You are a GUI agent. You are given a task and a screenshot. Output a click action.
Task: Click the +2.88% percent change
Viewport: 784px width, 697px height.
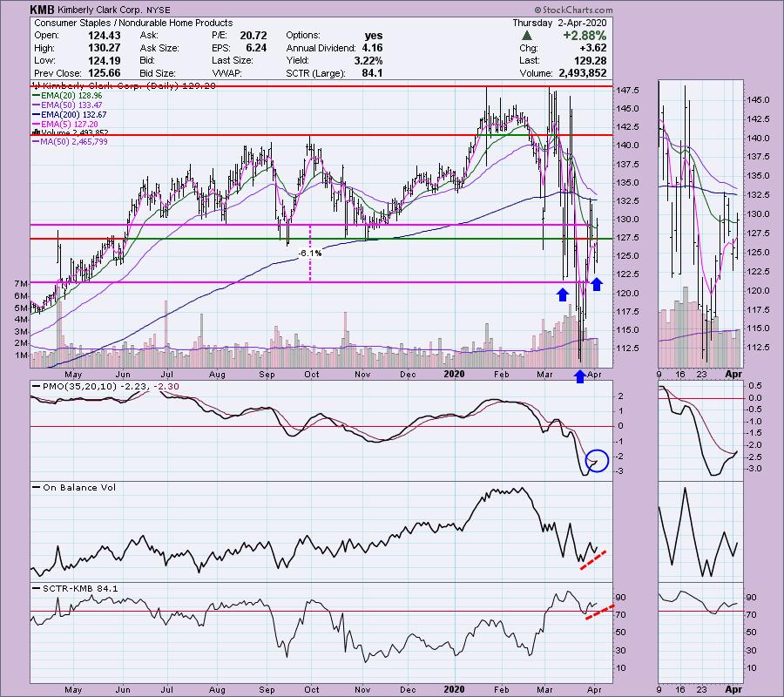point(585,36)
